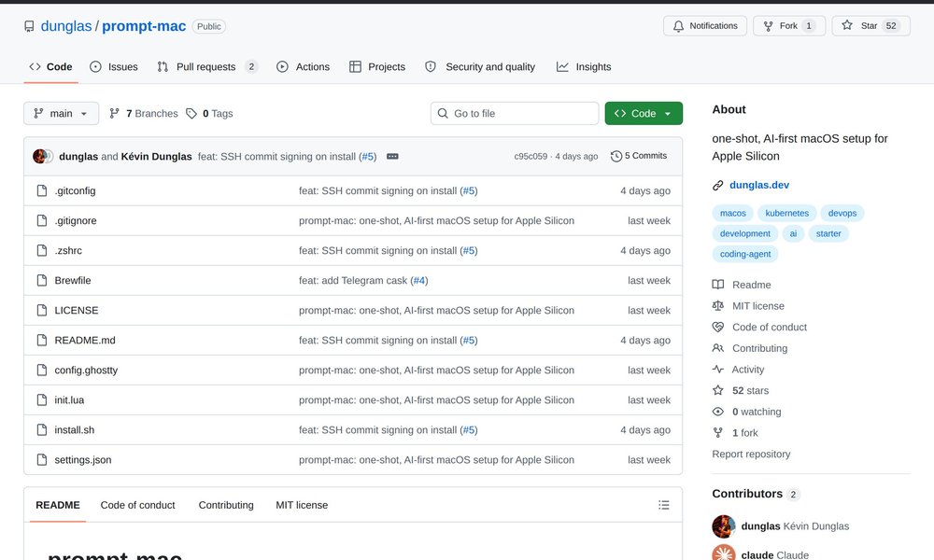Click the file icon next to init.lua
This screenshot has width=934, height=560.
(42, 399)
